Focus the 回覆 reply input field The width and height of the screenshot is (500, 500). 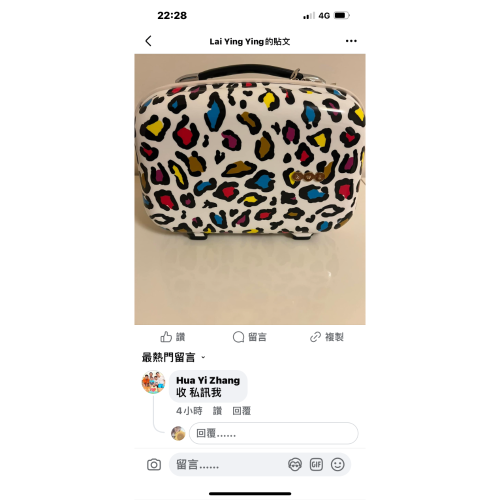click(x=274, y=433)
